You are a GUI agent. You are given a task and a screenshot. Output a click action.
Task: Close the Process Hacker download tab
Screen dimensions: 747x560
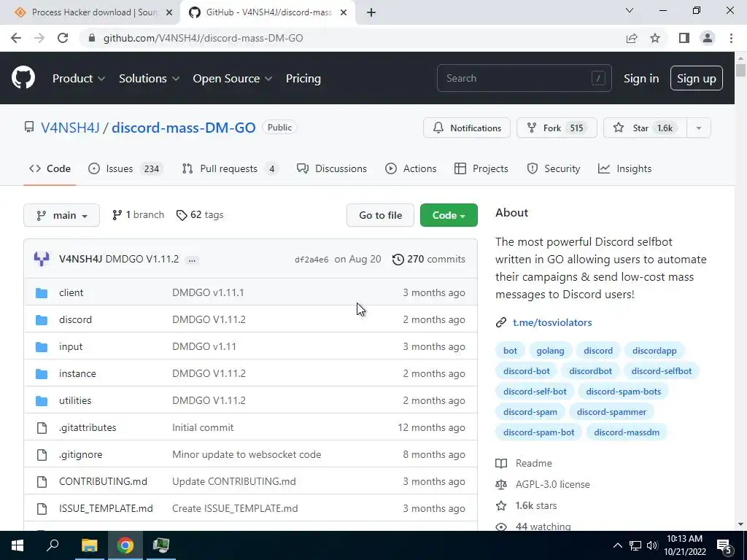coord(169,12)
